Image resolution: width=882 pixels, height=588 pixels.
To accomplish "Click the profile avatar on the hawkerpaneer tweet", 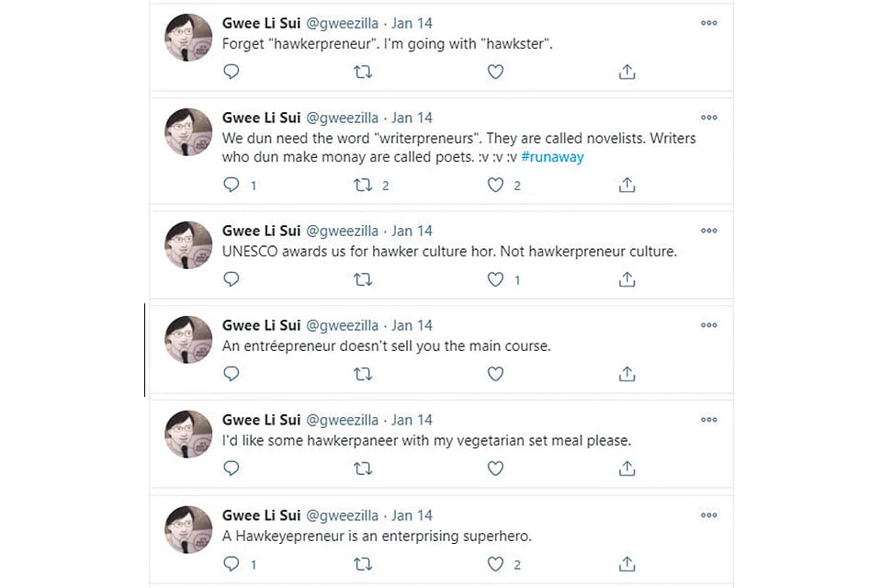I will pos(188,435).
